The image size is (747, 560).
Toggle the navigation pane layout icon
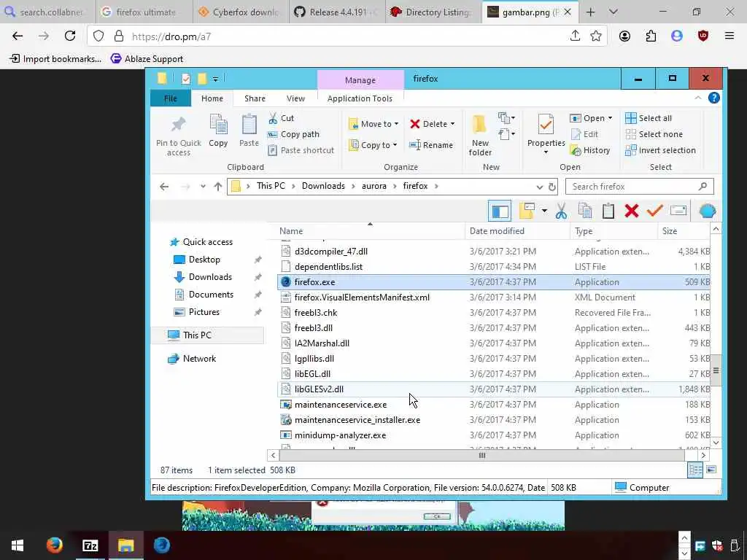[500, 211]
